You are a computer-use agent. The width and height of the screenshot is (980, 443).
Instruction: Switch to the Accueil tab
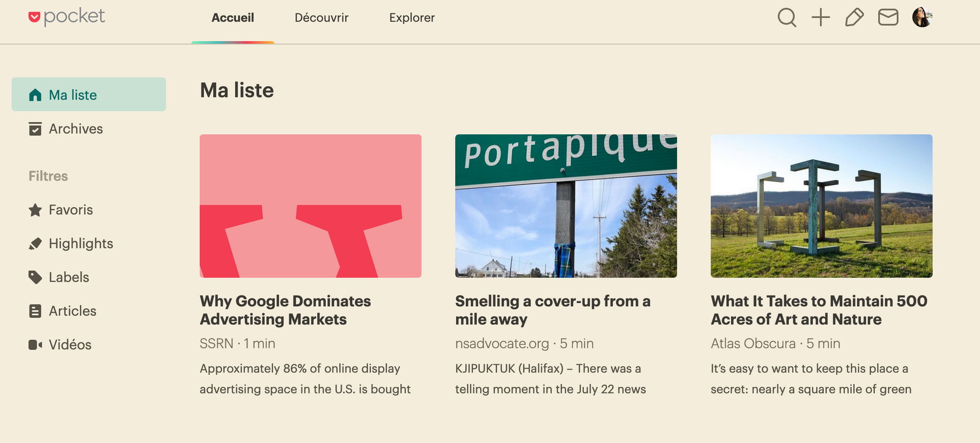(233, 18)
